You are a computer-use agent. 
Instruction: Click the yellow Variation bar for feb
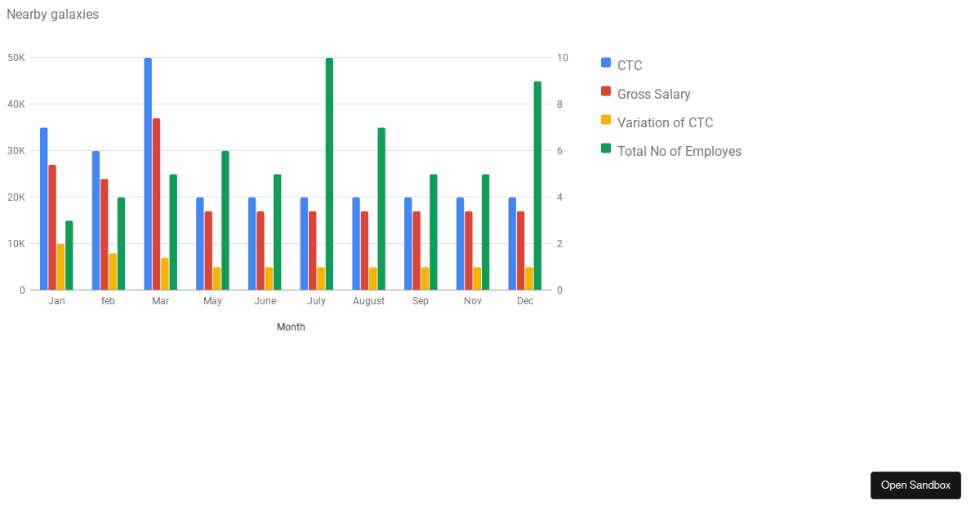click(111, 269)
